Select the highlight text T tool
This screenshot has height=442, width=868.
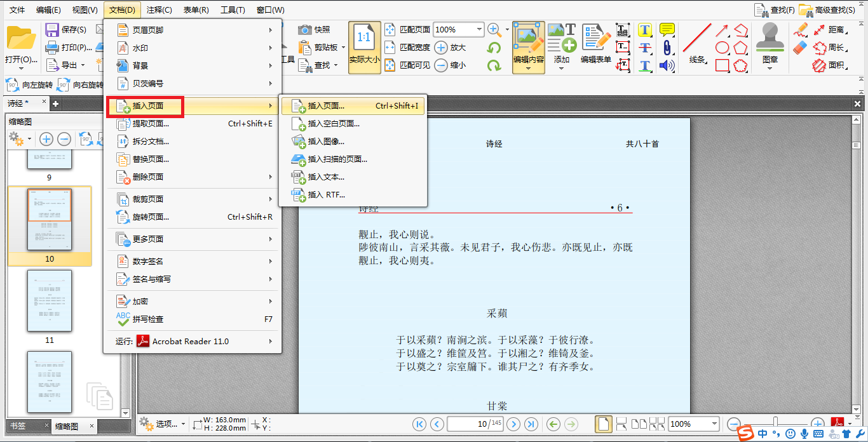[645, 30]
